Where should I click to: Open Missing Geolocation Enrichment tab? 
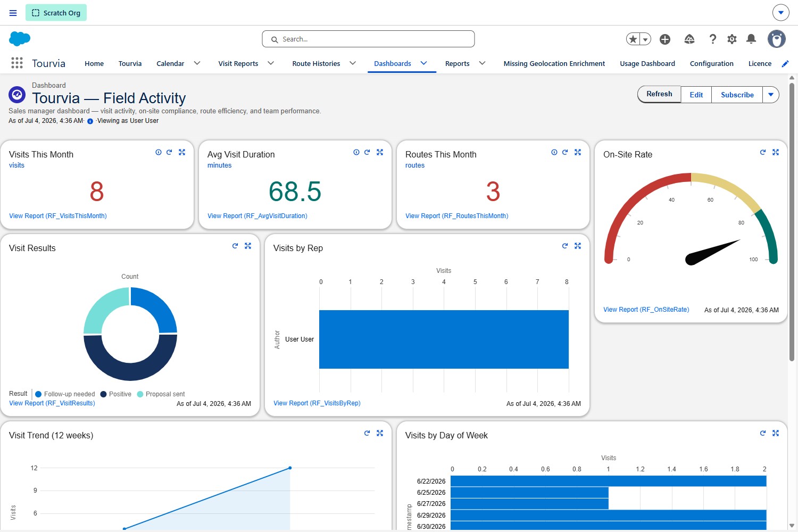pos(554,63)
